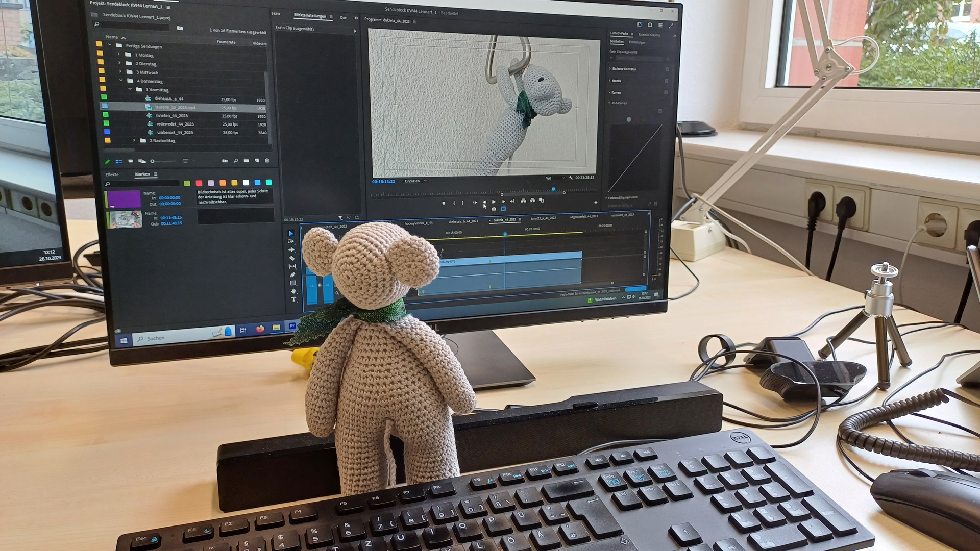Collapse the 4 Donnerstag bin
The image size is (980, 551).
point(121,80)
